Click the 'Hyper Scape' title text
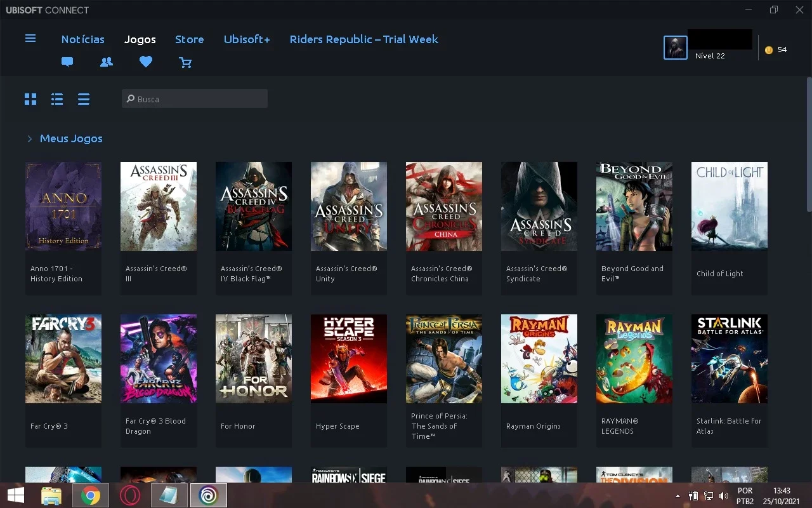Viewport: 812px width, 508px height. coord(337,426)
